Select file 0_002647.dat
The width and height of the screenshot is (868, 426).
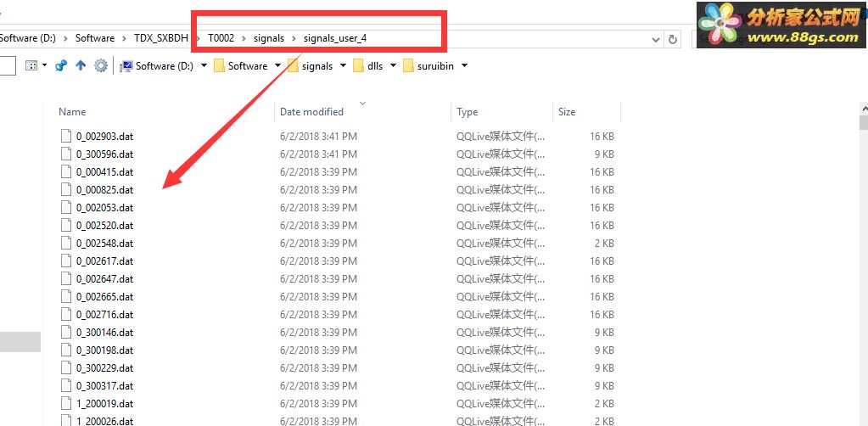(104, 278)
